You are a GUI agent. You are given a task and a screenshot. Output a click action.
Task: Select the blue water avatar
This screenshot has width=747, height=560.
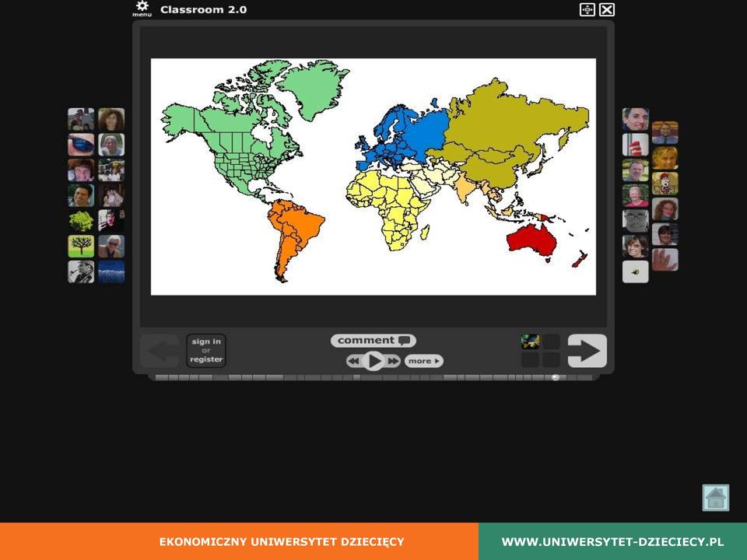tap(111, 272)
